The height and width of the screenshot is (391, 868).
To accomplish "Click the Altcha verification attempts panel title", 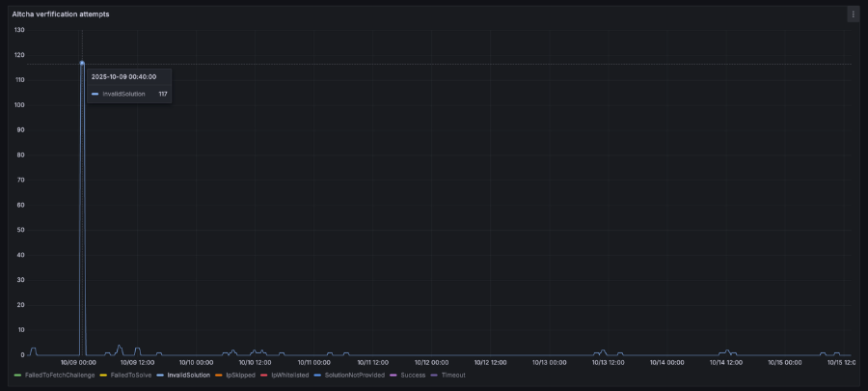I will 60,14.
